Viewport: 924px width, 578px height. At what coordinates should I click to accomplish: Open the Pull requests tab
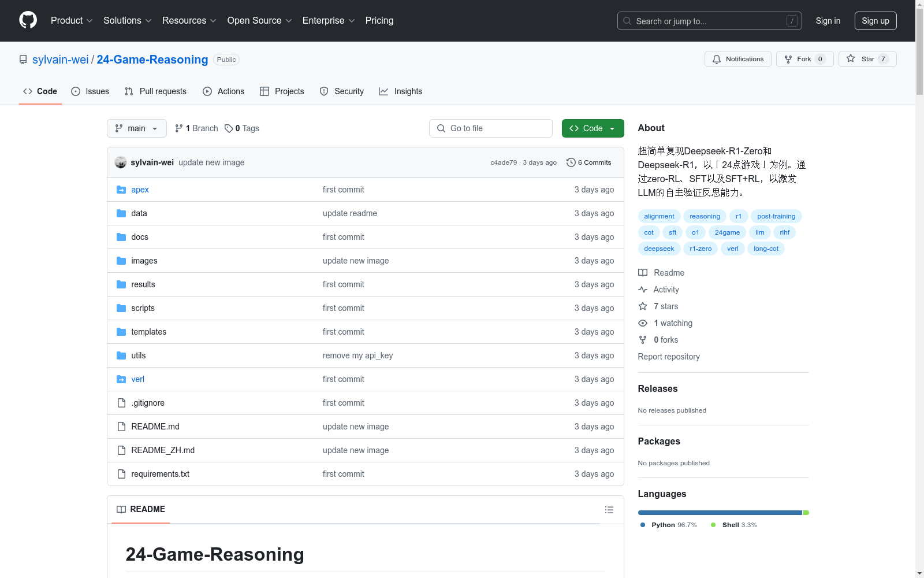point(155,91)
